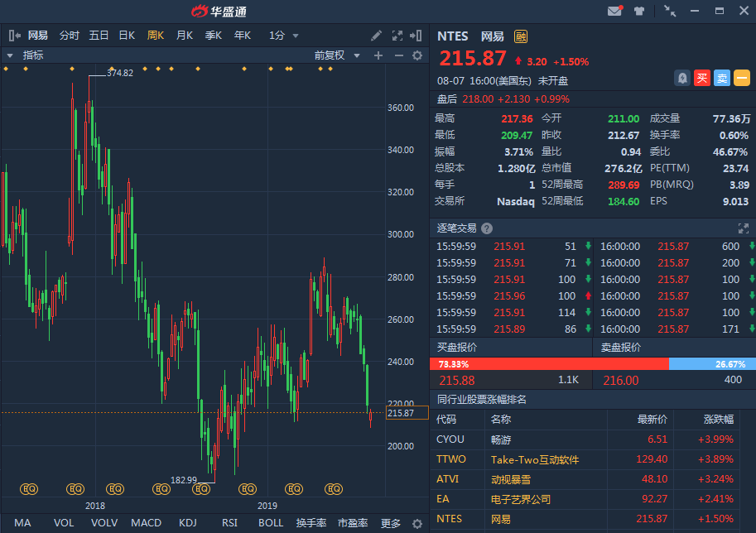This screenshot has height=533, width=756.
Task: Click the blue sell button
Action: tap(722, 78)
